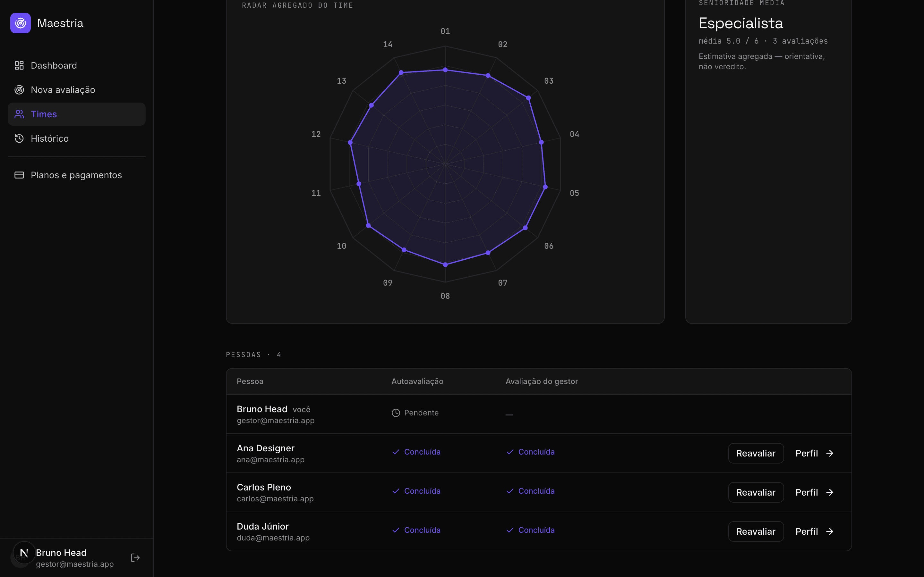Click the Planos e pagamentos card icon
The image size is (924, 577).
point(19,175)
